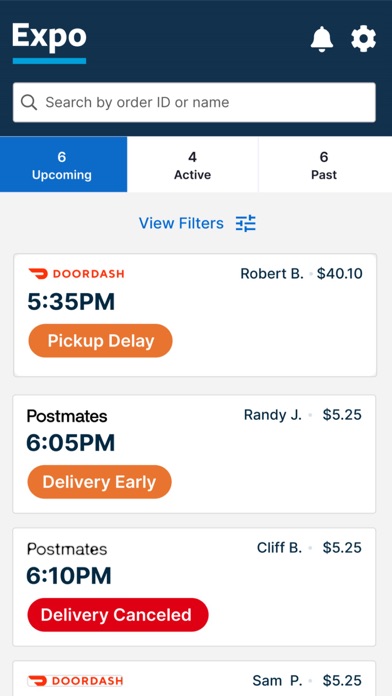Click the Postmates logo on Cliff B. order
This screenshot has width=392, height=696.
(x=67, y=549)
